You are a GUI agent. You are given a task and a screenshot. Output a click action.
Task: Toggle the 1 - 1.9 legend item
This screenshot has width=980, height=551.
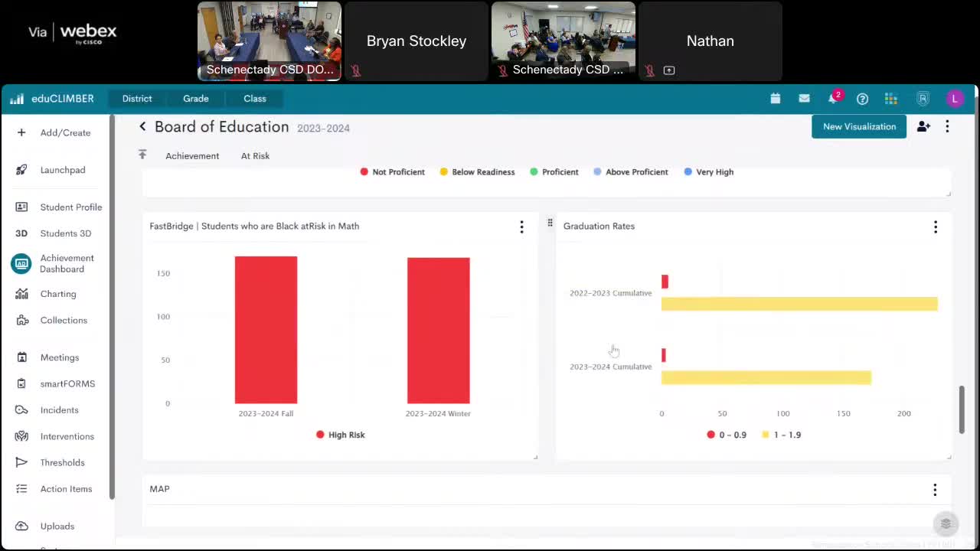click(x=781, y=435)
